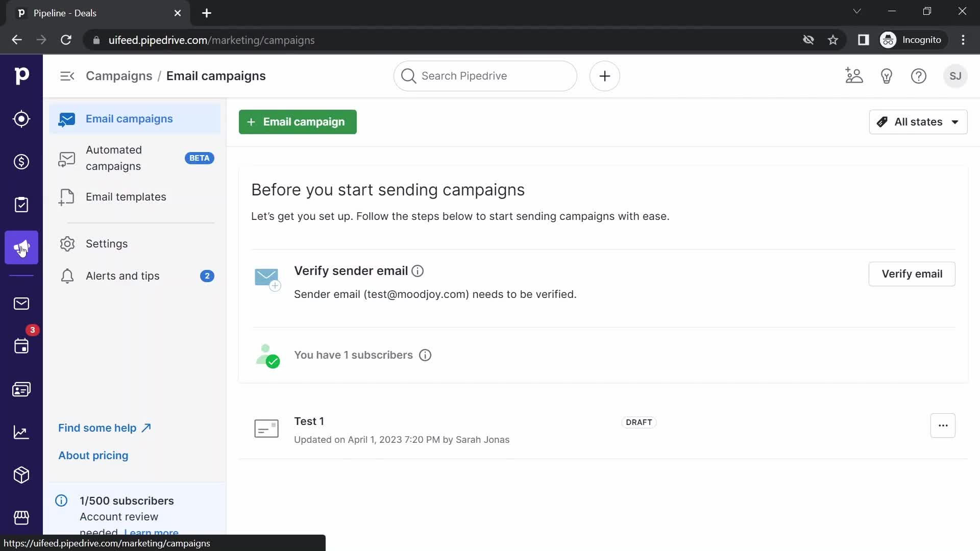
Task: Show info icon next to subscribers count
Action: (425, 355)
